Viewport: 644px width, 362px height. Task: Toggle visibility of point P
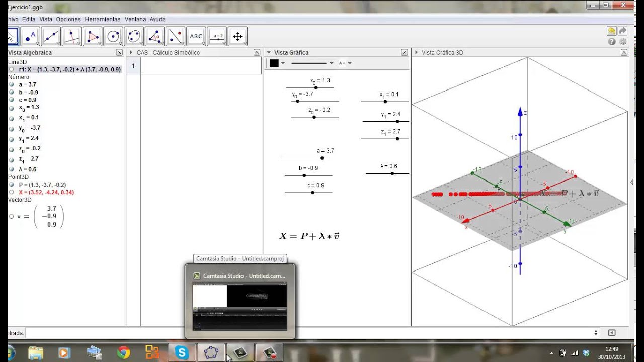click(11, 185)
